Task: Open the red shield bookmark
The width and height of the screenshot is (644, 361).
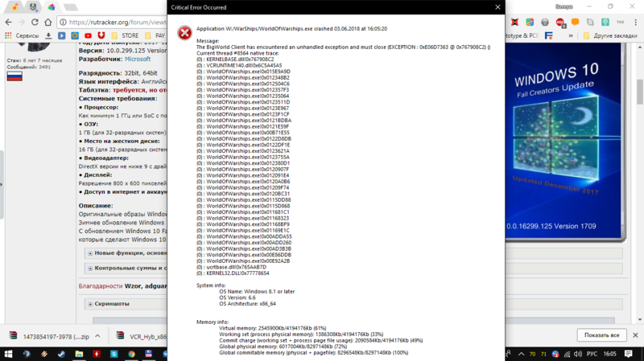Action: pos(101,35)
